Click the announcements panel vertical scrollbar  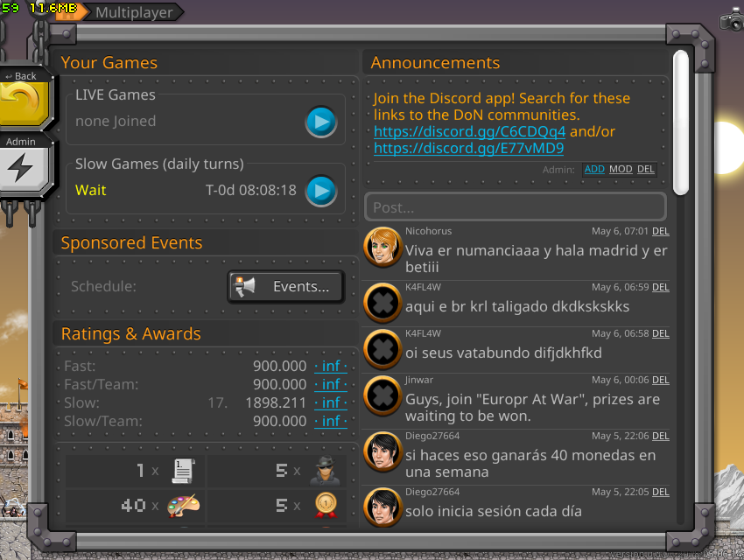680,122
